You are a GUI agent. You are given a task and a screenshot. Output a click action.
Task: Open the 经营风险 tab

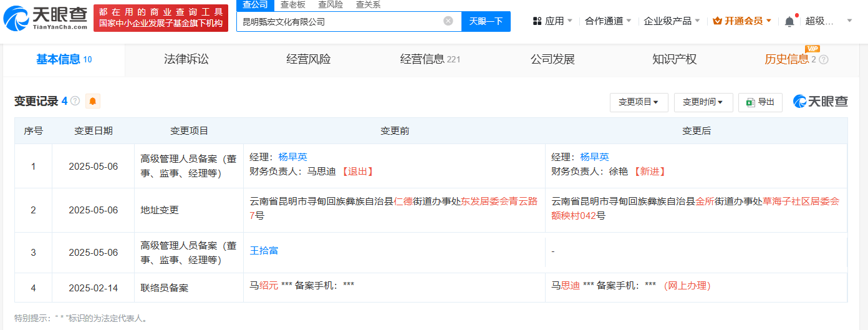308,60
